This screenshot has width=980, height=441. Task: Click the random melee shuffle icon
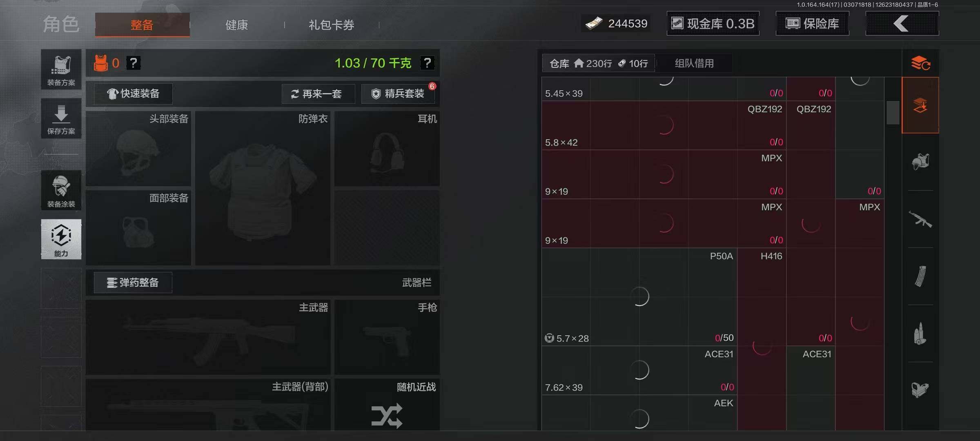pos(387,416)
